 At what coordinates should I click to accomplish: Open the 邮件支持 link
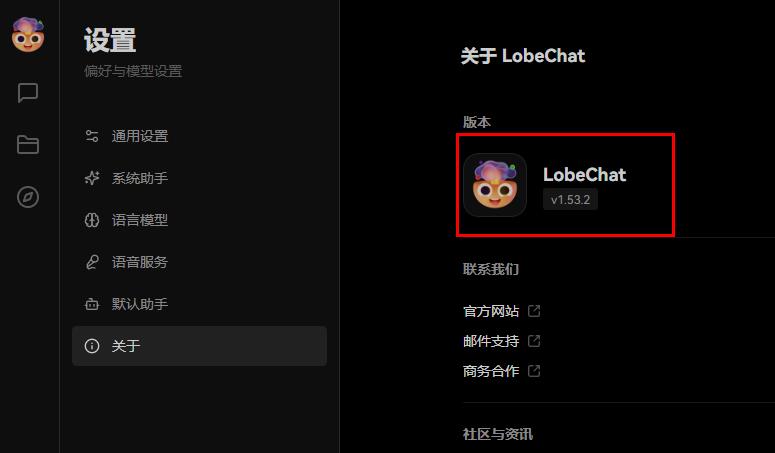pyautogui.click(x=491, y=341)
